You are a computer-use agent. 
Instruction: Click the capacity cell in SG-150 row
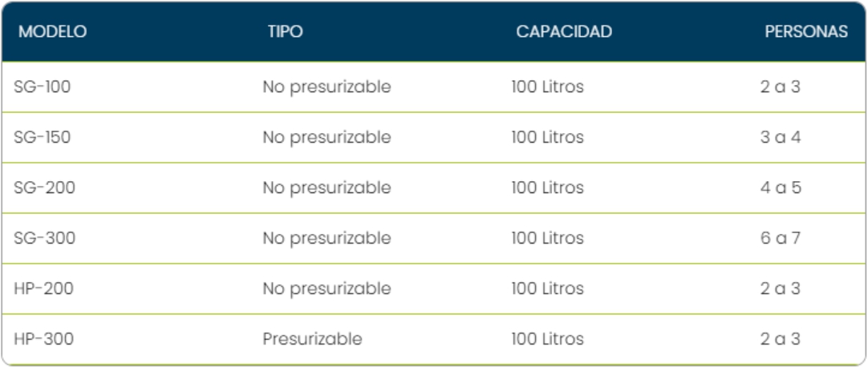547,137
